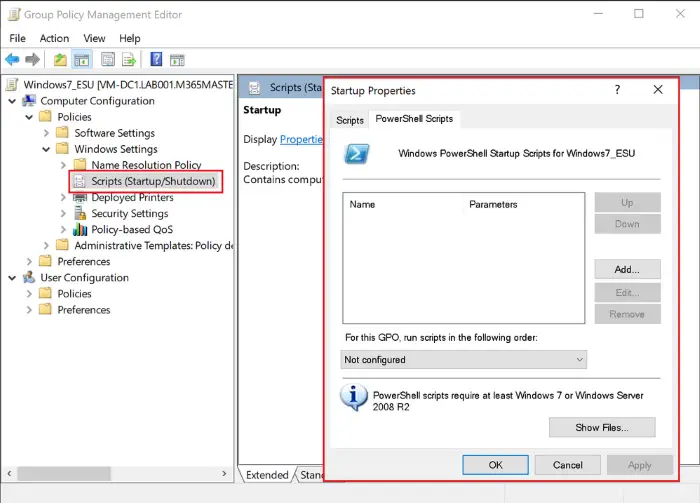Viewport: 700px width, 503px height.
Task: Toggle the Show/Hide Console Tree icon
Action: click(x=82, y=59)
